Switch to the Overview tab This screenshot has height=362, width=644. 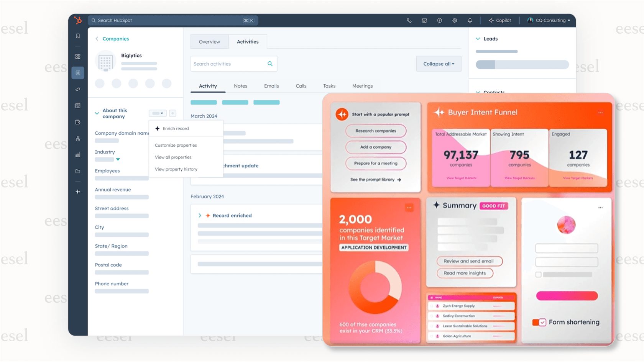coord(209,41)
